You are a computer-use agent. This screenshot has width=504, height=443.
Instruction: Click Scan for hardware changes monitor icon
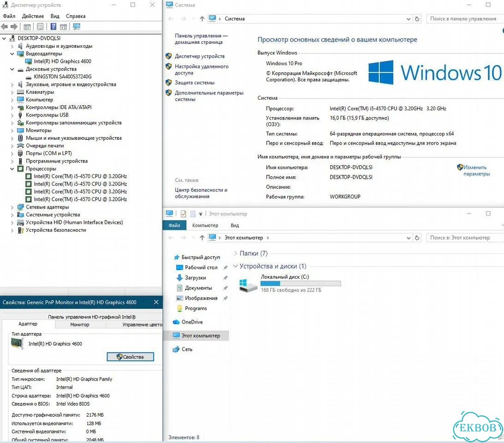[x=77, y=27]
